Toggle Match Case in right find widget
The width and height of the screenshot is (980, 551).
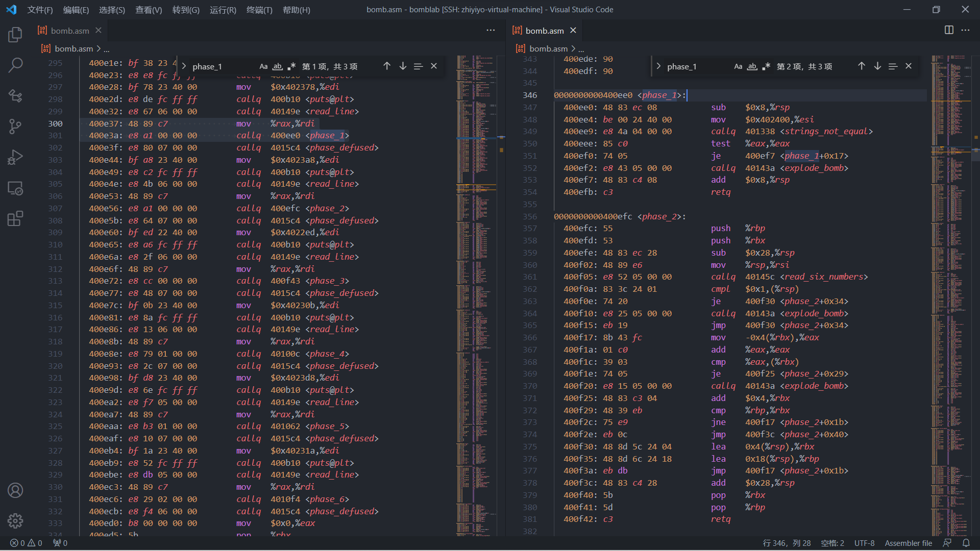[738, 66]
